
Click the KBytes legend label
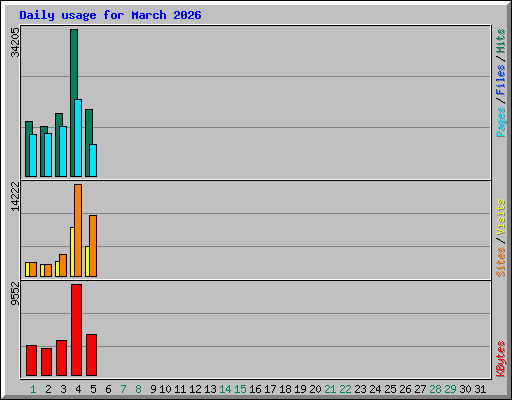tap(501, 359)
